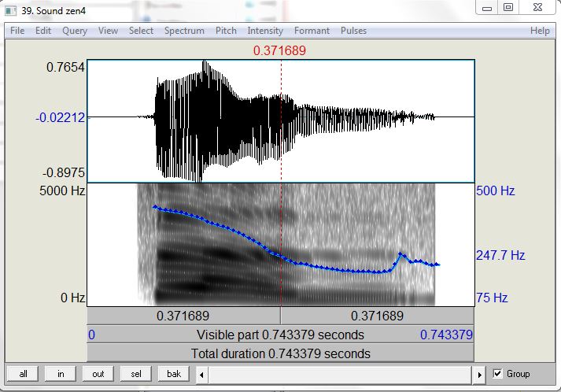Click the -0.02212 amplitude label
The height and width of the screenshot is (392, 561).
[x=60, y=117]
